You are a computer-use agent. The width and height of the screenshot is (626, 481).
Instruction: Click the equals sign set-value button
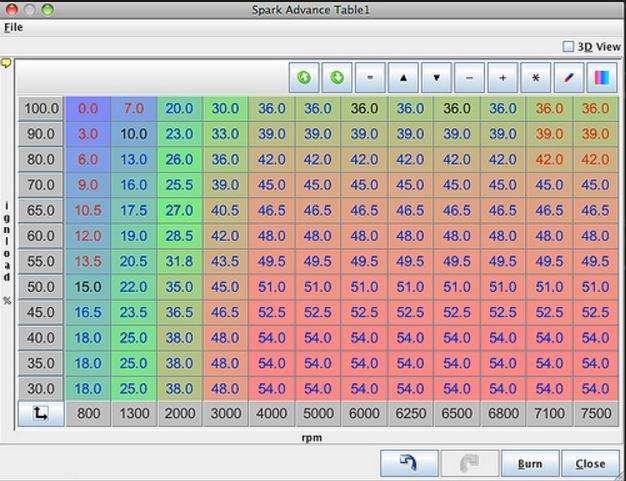pyautogui.click(x=370, y=77)
